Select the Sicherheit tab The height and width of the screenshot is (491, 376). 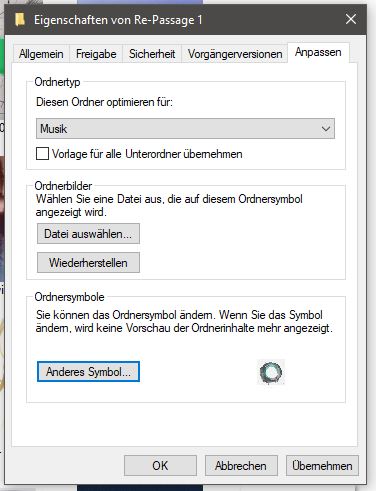[x=152, y=54]
